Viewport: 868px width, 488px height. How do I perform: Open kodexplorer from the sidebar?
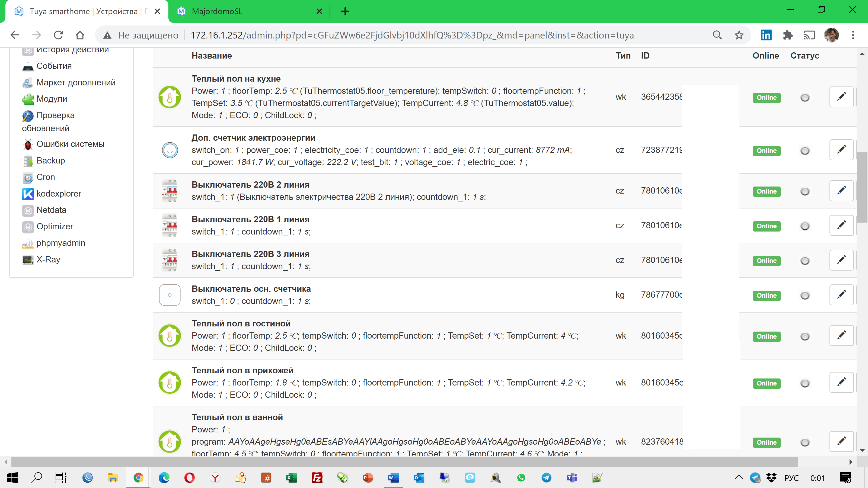(28, 194)
